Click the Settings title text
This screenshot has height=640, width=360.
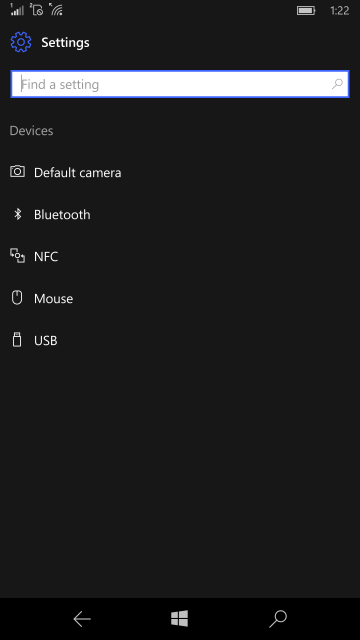click(x=65, y=42)
